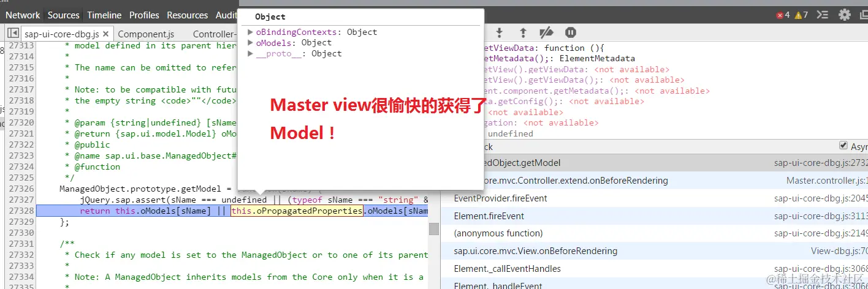Screen dimensions: 868x289
Task: Toggle the Async call stack checkbox
Action: [843, 146]
